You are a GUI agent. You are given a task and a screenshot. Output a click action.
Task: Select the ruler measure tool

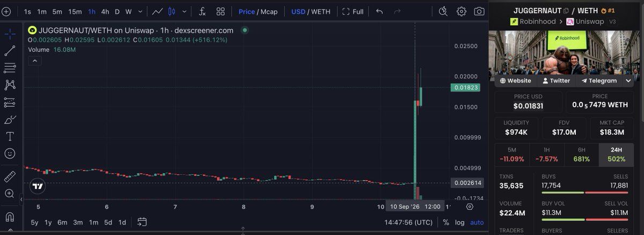point(10,176)
